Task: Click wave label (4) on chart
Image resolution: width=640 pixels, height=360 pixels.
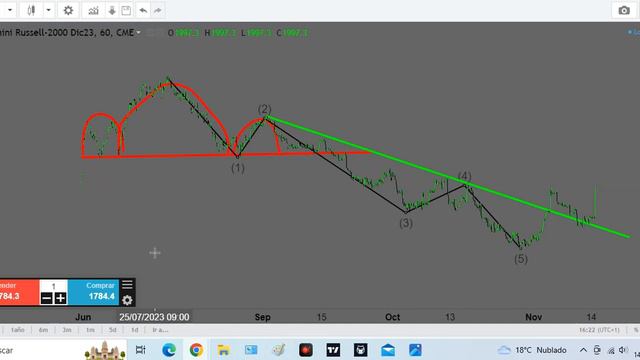Action: point(464,176)
